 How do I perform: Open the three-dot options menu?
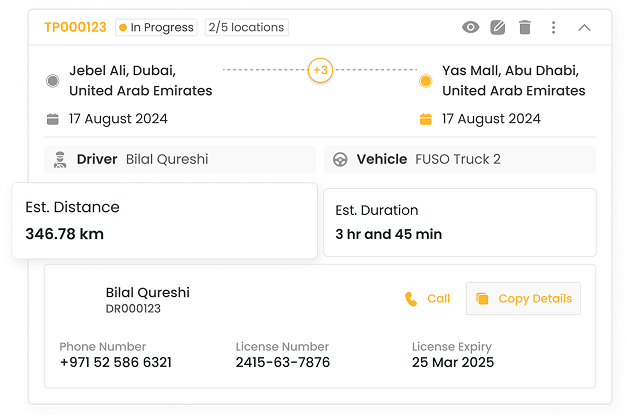coord(553,28)
